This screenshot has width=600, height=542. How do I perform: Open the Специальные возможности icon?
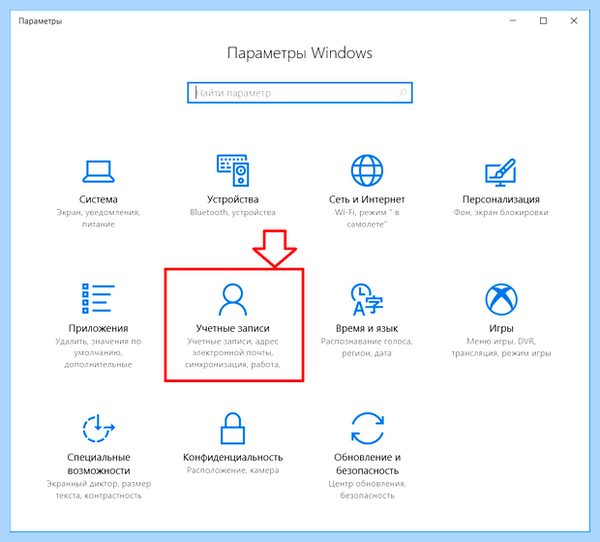pos(98,428)
